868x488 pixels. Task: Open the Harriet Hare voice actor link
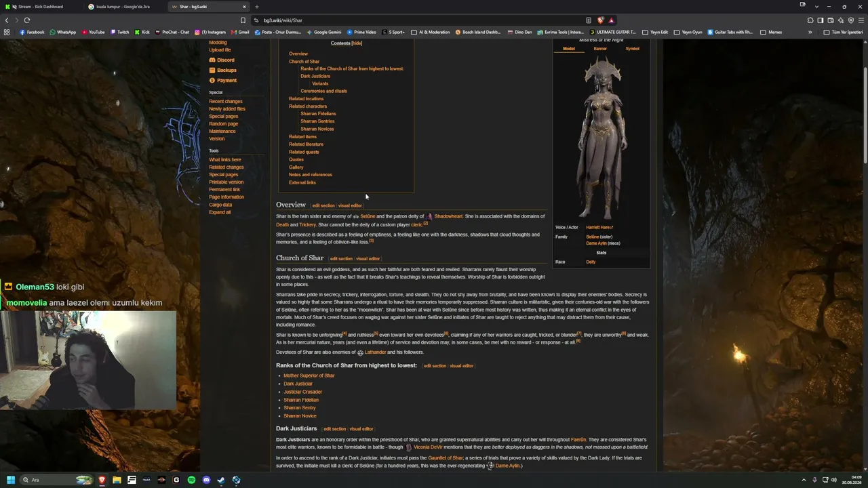click(x=599, y=228)
